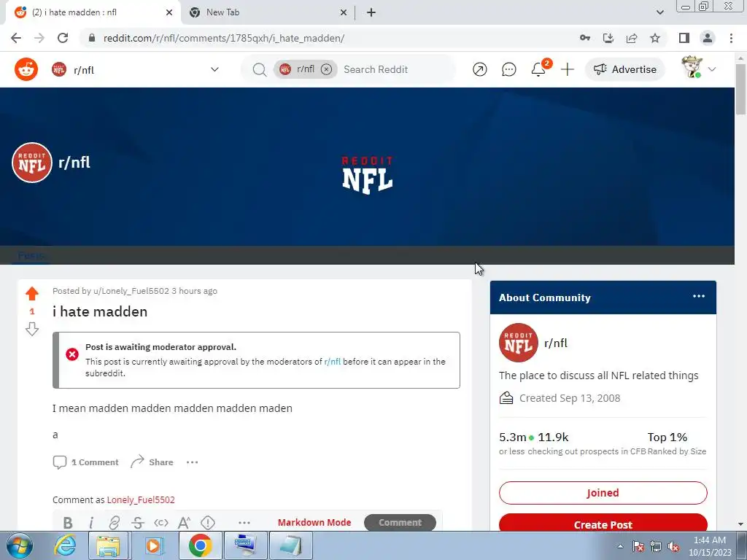This screenshot has height=560, width=747.
Task: Toggle superscript formatting
Action: (185, 522)
